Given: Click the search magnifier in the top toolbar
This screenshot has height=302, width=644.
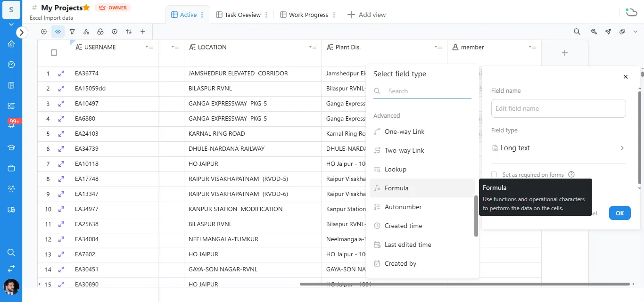Looking at the screenshot, I should (577, 32).
